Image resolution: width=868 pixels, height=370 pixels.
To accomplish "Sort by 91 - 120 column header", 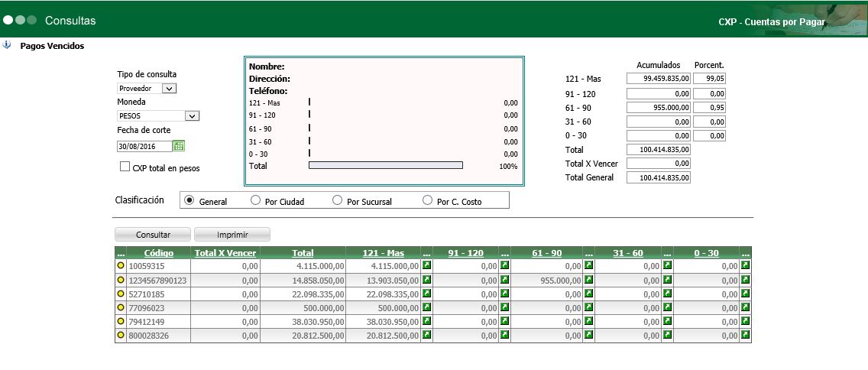I will [465, 253].
